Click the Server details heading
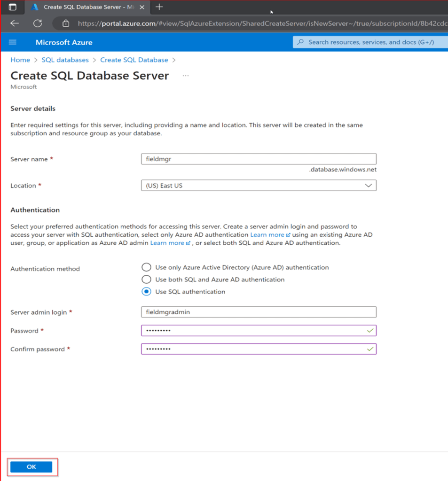The height and width of the screenshot is (481, 448). pos(33,109)
